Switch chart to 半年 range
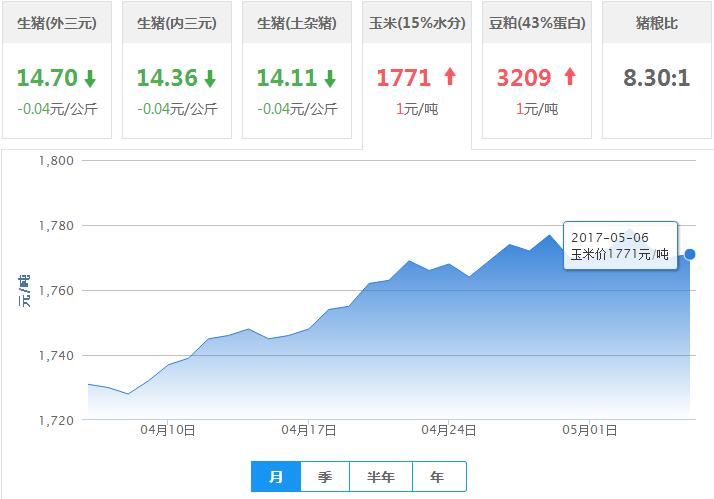 (x=381, y=477)
